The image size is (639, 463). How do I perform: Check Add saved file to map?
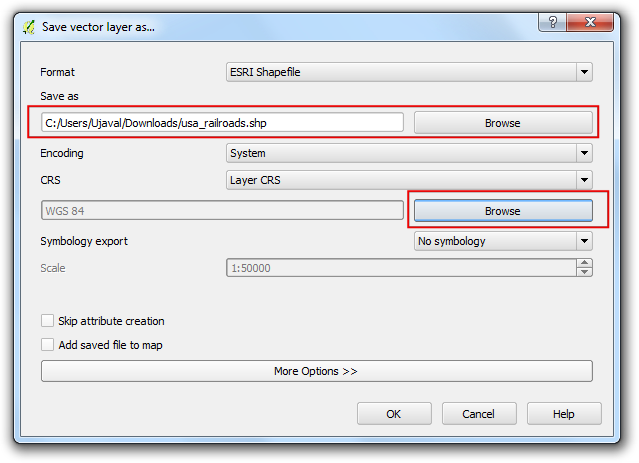pyautogui.click(x=48, y=345)
